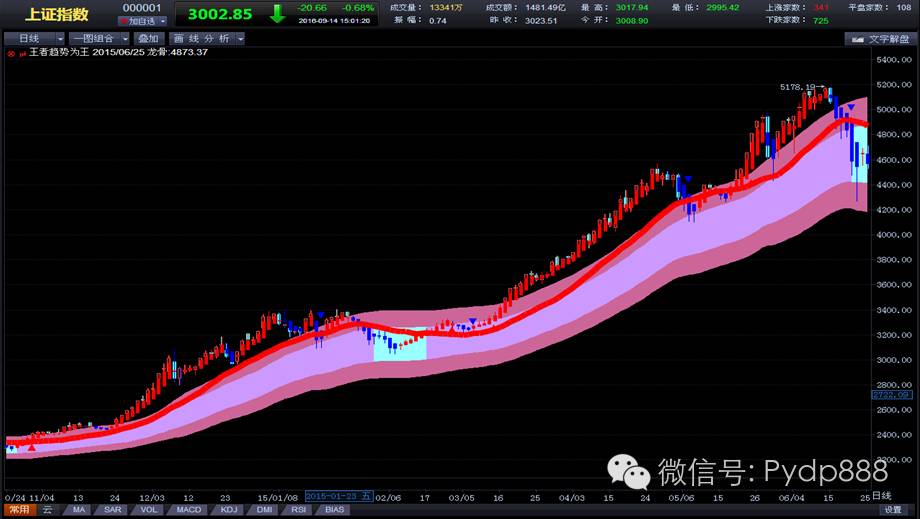Switch to the 云 tab
This screenshot has width=920, height=519.
click(x=48, y=510)
